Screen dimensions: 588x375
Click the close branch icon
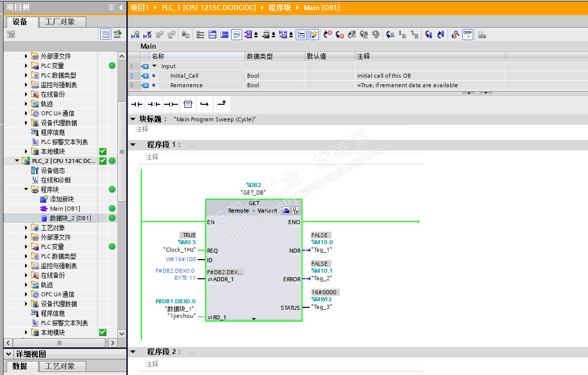tap(221, 104)
